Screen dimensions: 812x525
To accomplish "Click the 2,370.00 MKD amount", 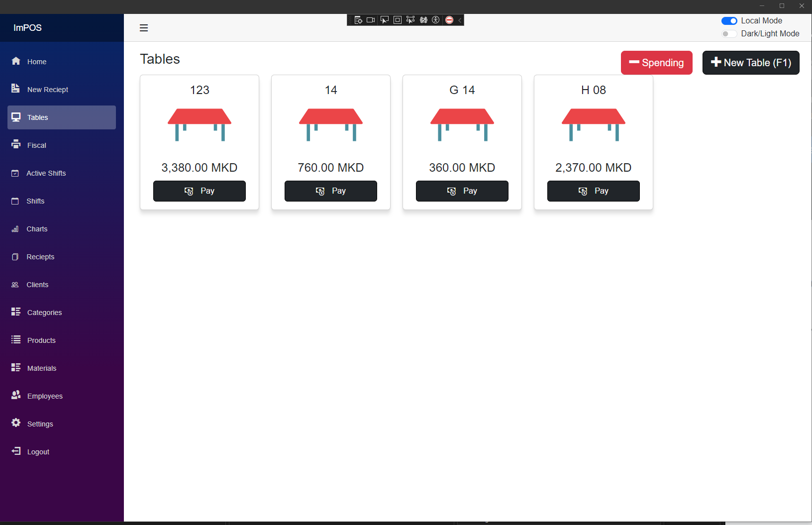I will 594,168.
